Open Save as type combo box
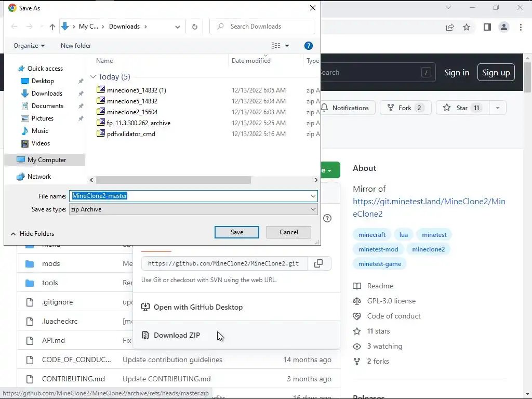 (193, 209)
